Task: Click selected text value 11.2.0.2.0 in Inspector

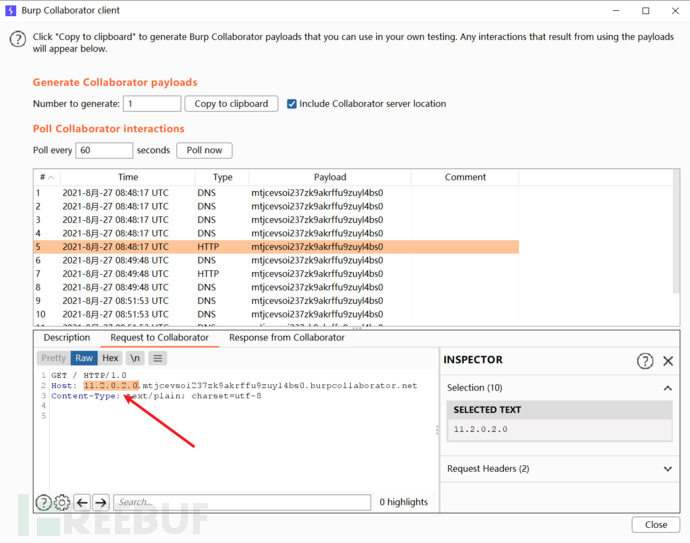Action: pos(481,429)
